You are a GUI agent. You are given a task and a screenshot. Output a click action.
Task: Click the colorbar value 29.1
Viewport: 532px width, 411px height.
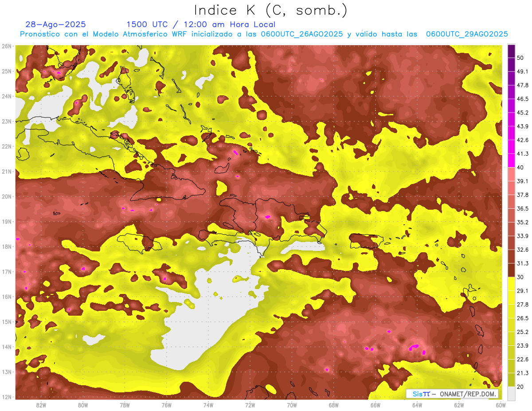pyautogui.click(x=523, y=291)
